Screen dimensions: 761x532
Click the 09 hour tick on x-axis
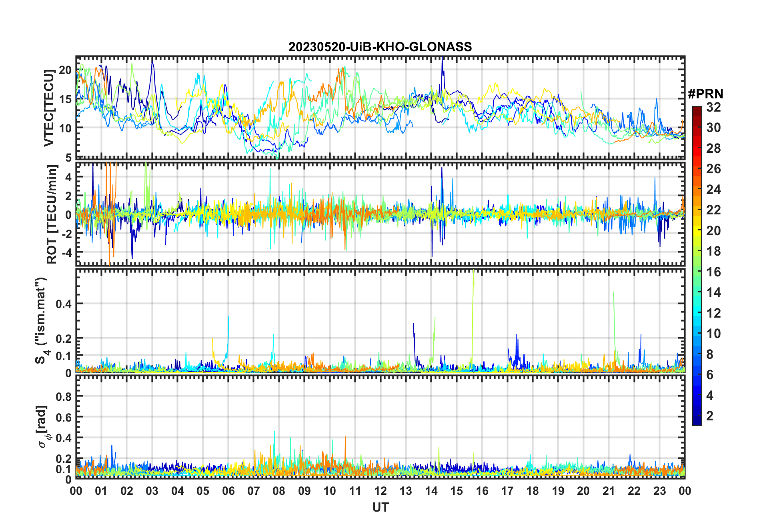click(304, 491)
